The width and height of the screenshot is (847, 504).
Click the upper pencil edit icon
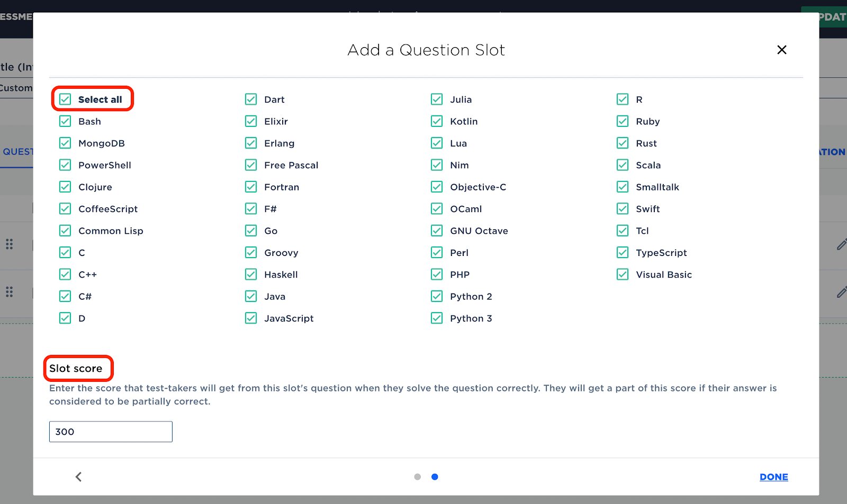click(841, 244)
